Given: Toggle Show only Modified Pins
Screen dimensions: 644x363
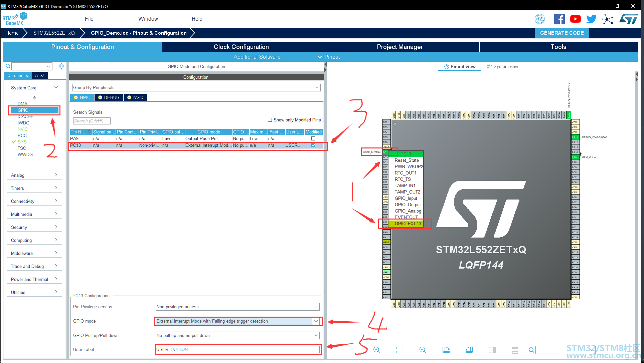Looking at the screenshot, I should (270, 120).
